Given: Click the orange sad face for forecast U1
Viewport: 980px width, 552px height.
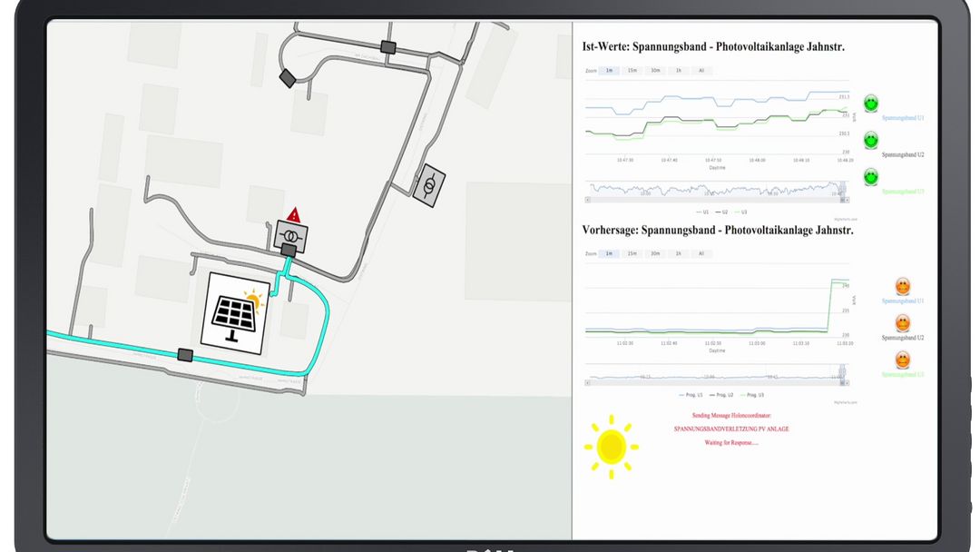Looking at the screenshot, I should [x=903, y=287].
